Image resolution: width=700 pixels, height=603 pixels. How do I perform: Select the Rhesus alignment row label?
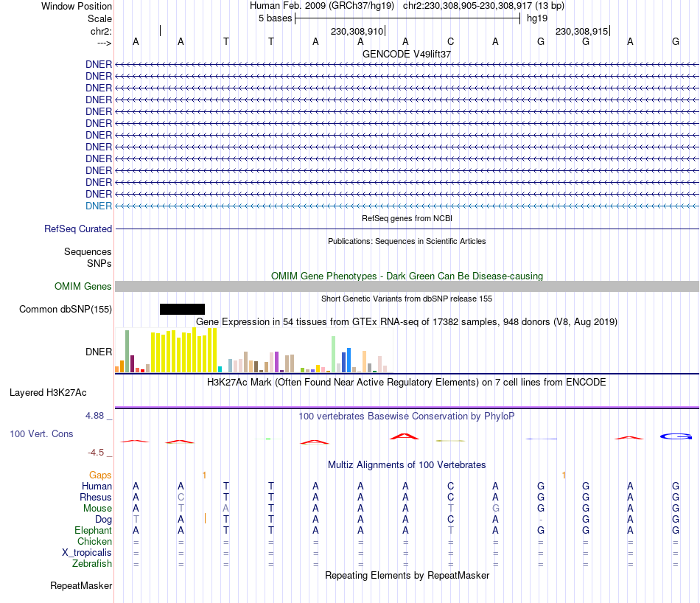(x=96, y=497)
